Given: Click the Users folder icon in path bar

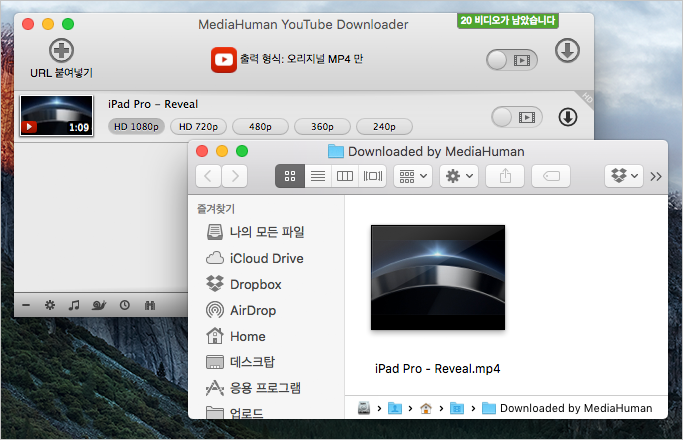Looking at the screenshot, I should [395, 408].
